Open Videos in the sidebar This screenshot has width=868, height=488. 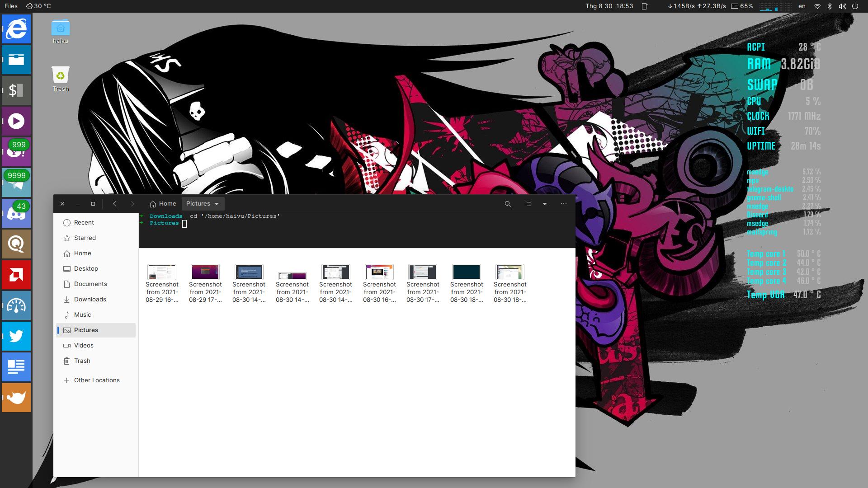pyautogui.click(x=96, y=346)
